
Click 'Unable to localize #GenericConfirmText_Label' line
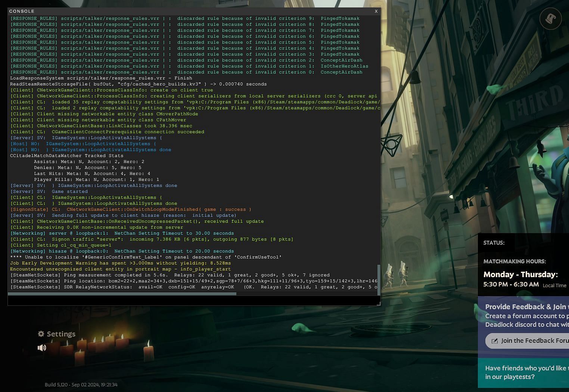point(146,257)
